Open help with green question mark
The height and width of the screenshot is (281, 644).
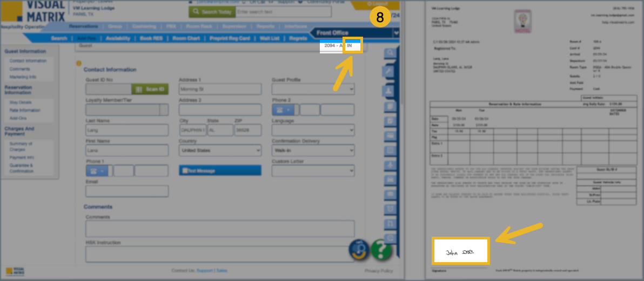pos(381,250)
